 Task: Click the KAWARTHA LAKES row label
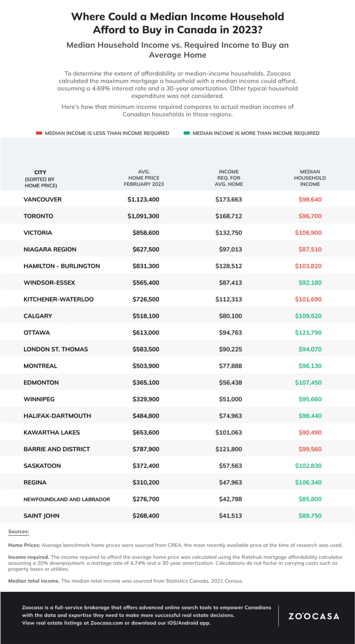(52, 432)
